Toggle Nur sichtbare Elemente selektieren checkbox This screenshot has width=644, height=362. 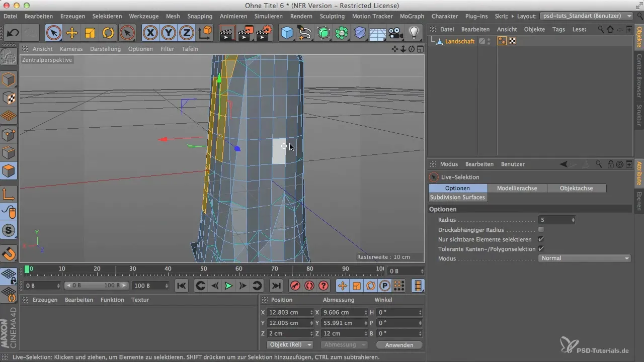pos(541,239)
